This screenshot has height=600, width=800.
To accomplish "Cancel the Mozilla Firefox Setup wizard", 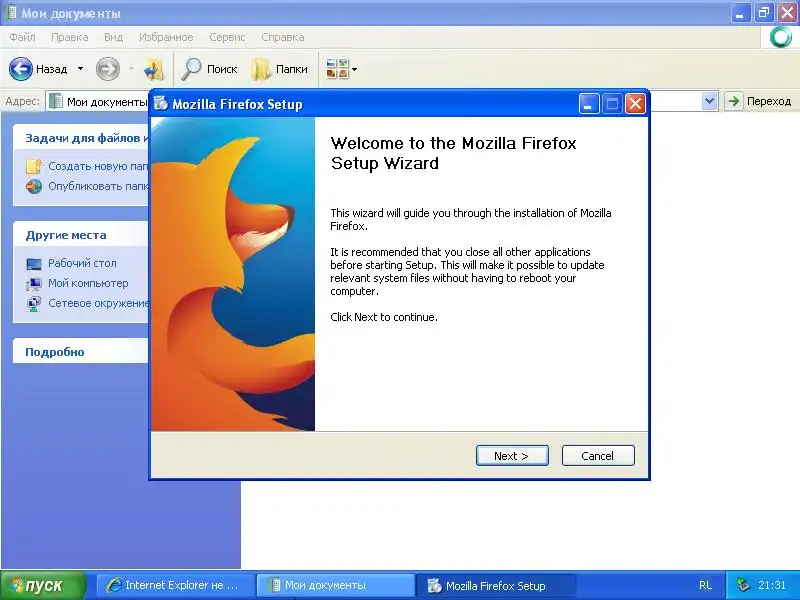I will tap(598, 456).
